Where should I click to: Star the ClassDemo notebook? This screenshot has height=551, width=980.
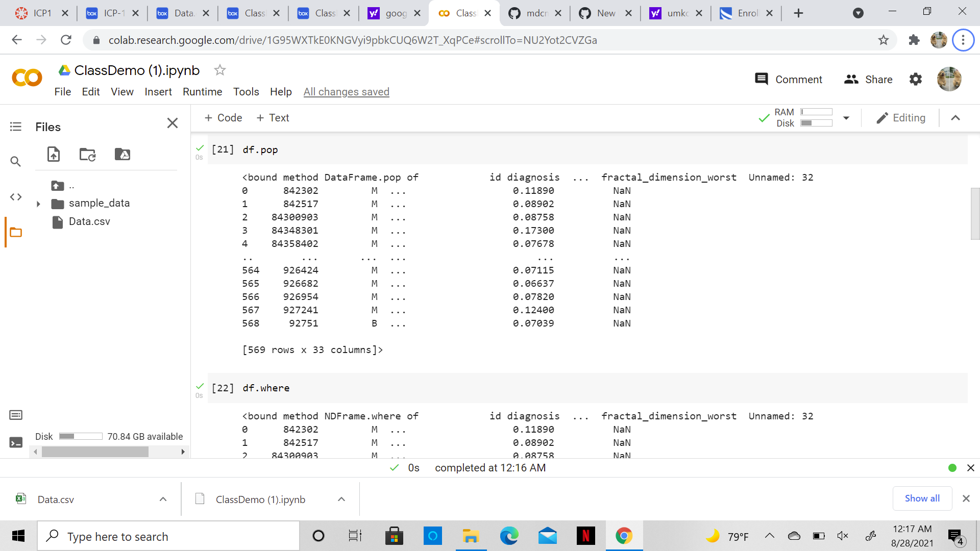click(x=220, y=70)
